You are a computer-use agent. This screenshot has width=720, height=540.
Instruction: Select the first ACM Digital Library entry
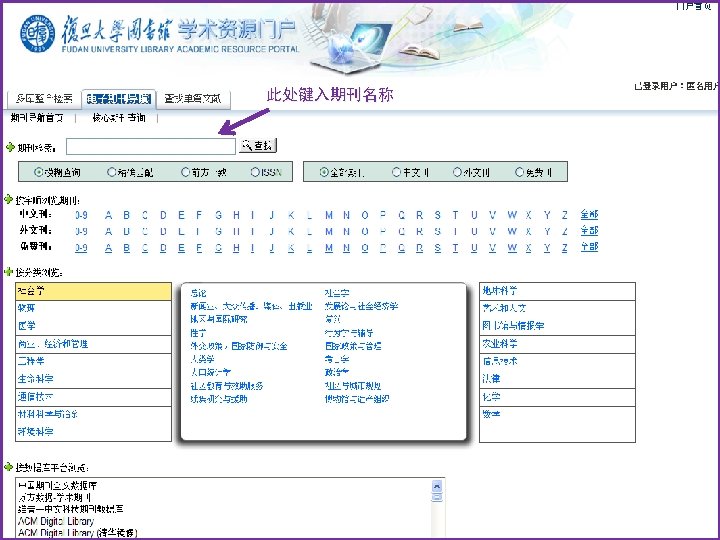click(x=56, y=521)
